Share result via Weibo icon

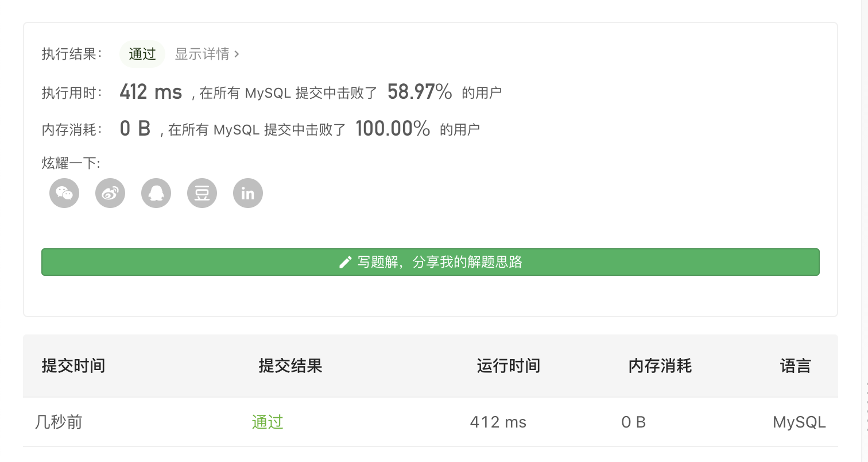[x=110, y=193]
